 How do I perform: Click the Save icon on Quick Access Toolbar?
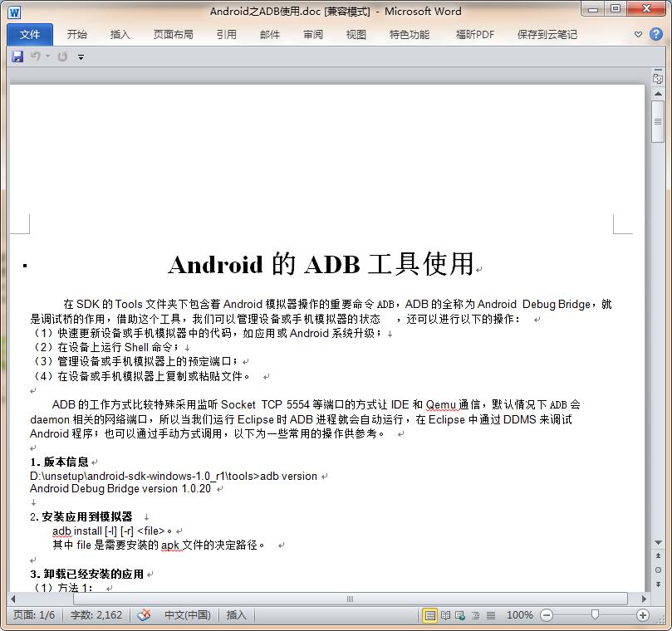point(17,56)
